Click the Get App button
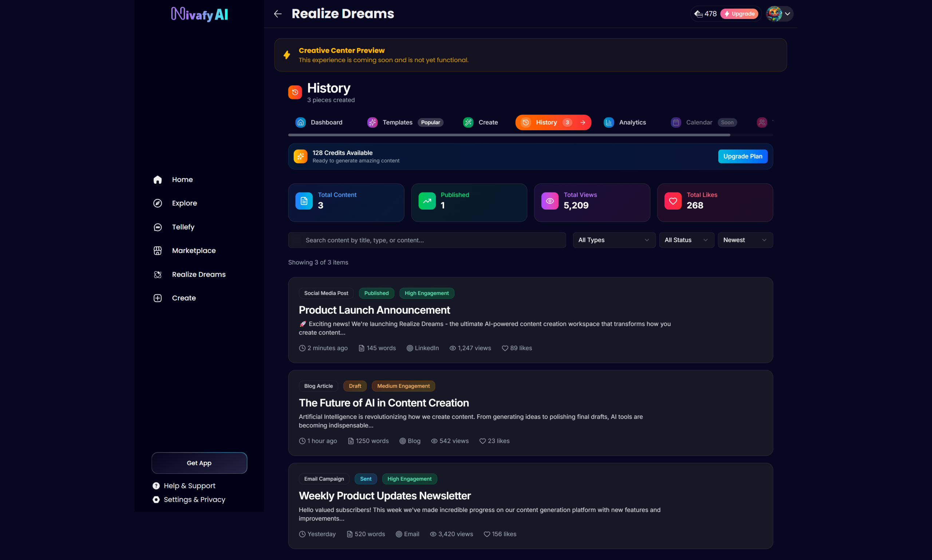 click(199, 462)
